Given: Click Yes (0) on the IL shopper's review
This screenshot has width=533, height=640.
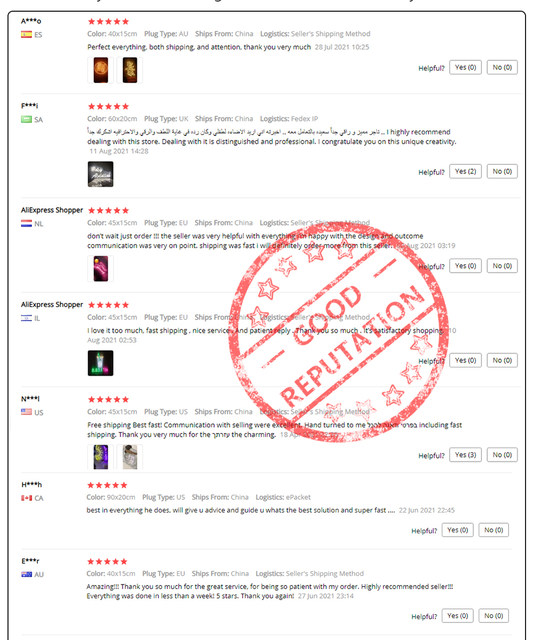Looking at the screenshot, I should pyautogui.click(x=465, y=360).
